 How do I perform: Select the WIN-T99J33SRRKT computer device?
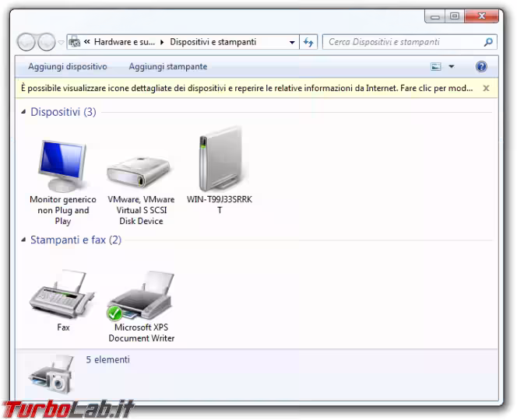pyautogui.click(x=219, y=163)
